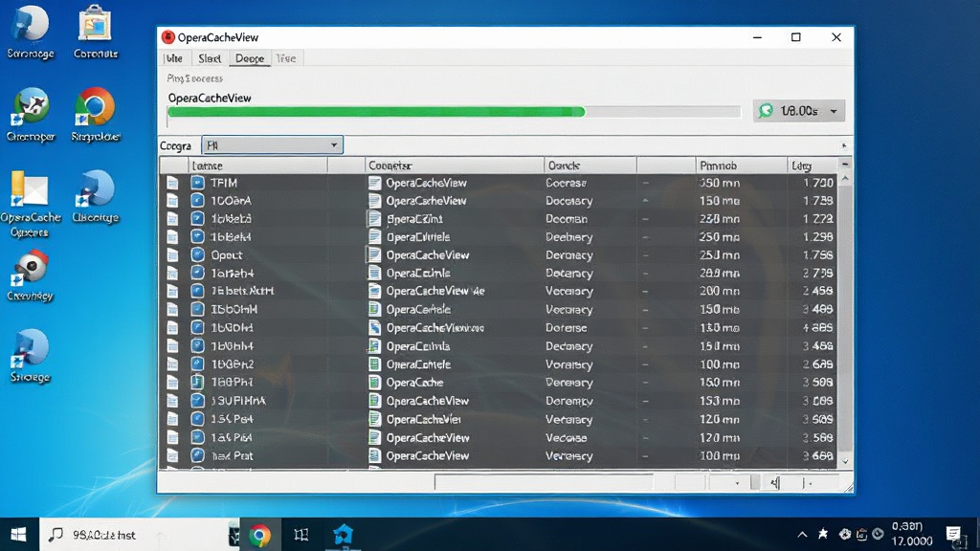This screenshot has width=980, height=551.
Task: Click the 1.298 value cell
Action: [x=818, y=237]
